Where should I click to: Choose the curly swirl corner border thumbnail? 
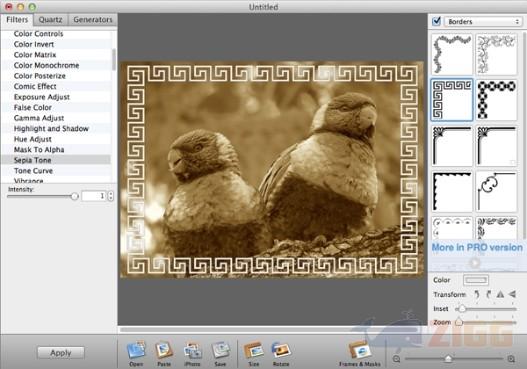tap(497, 192)
